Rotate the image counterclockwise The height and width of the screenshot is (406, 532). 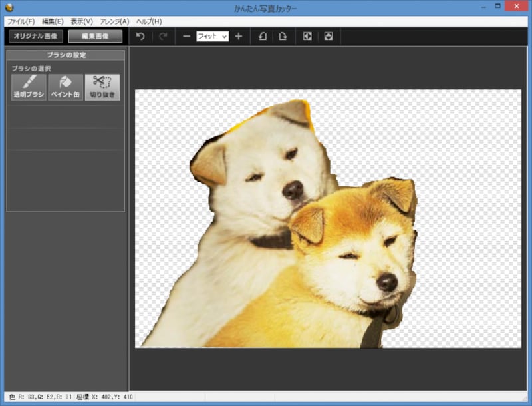coord(262,37)
